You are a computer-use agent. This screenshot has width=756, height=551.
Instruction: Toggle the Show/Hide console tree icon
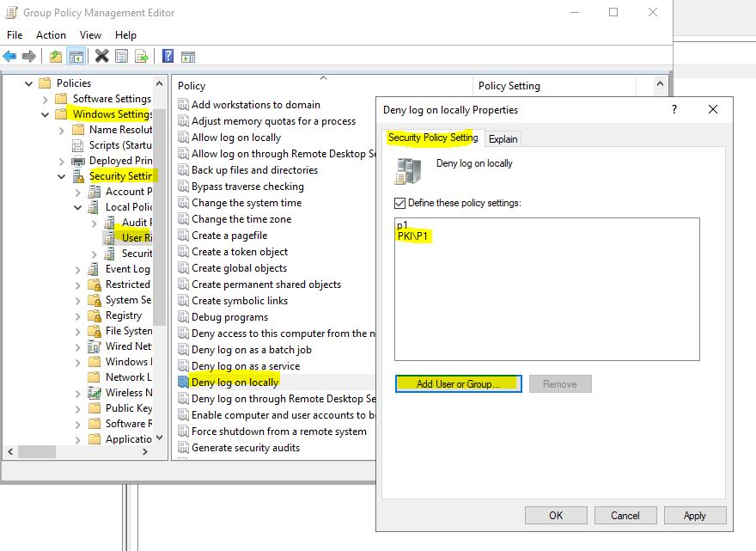(76, 57)
